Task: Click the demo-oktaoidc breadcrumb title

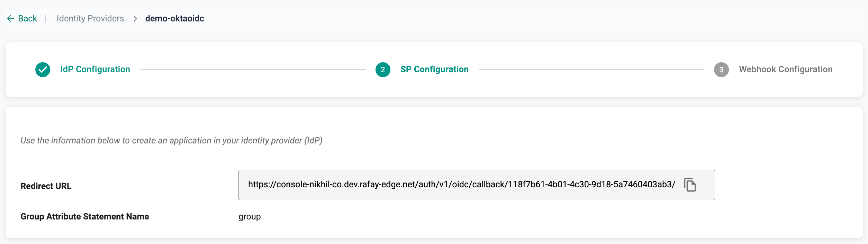Action: pyautogui.click(x=174, y=18)
